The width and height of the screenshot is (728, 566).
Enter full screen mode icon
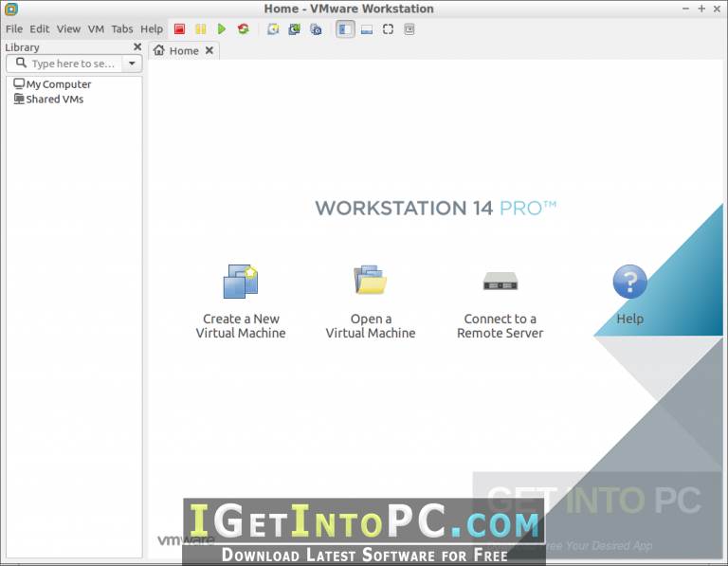388,29
